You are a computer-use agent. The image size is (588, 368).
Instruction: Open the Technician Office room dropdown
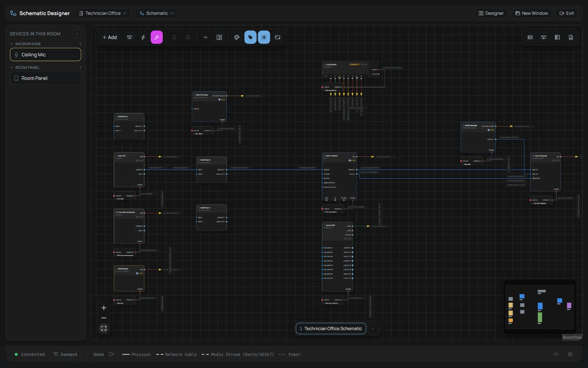point(103,13)
